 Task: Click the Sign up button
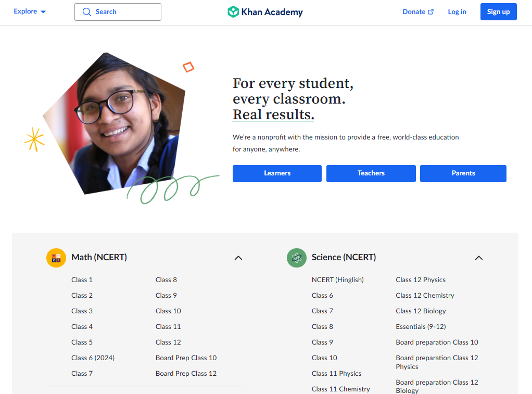(x=498, y=12)
